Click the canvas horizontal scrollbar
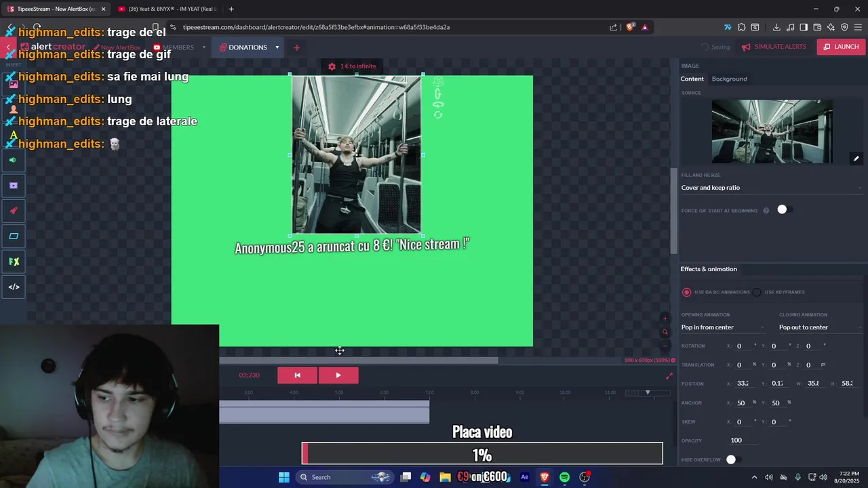 pos(358,361)
